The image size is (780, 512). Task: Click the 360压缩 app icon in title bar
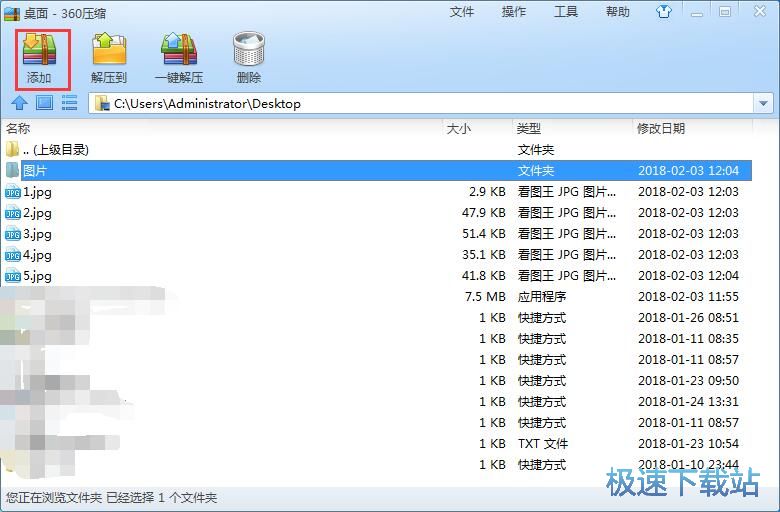coord(11,13)
